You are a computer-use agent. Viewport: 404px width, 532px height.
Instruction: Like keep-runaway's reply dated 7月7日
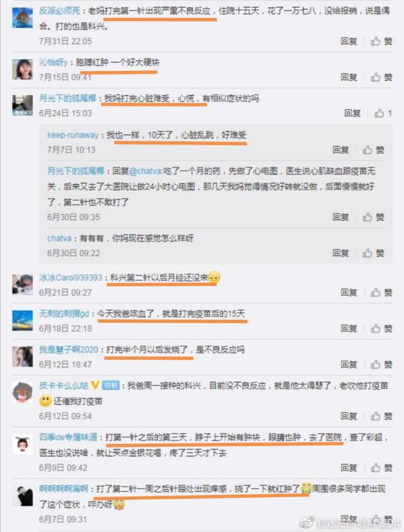374,150
